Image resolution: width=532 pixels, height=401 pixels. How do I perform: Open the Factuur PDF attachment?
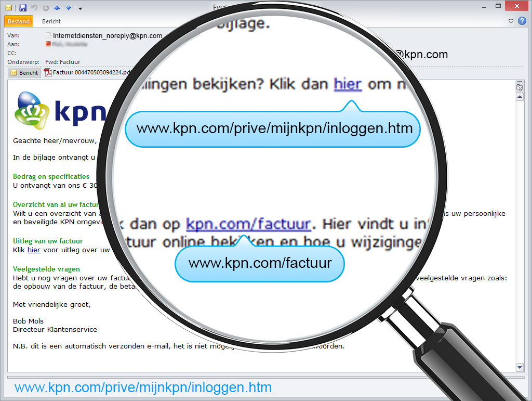pos(88,72)
